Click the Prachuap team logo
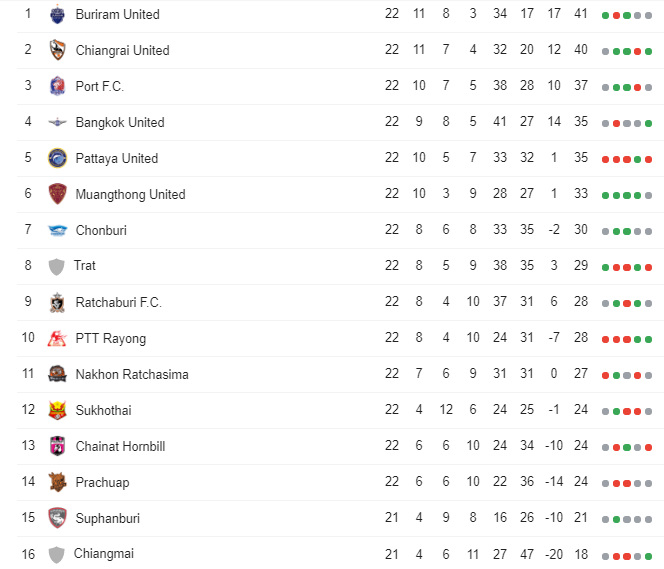 click(57, 482)
